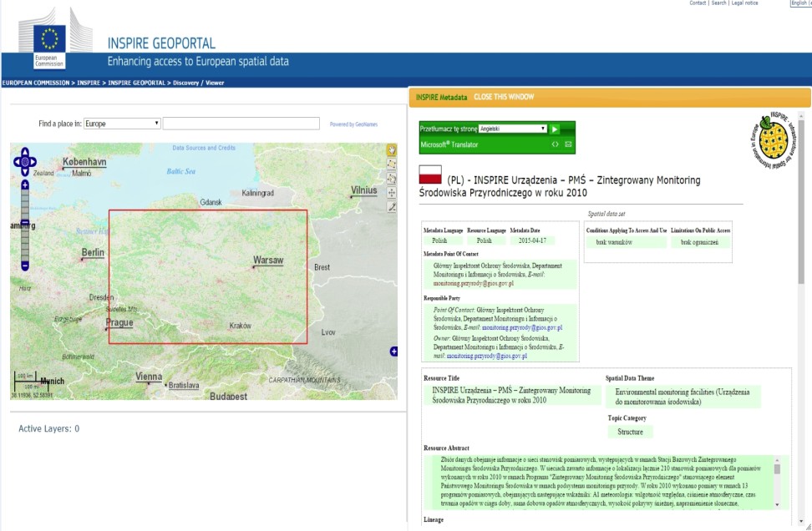Screen dimensions: 812x531
Task: Choose the polygon selection map tool
Action: (x=392, y=179)
